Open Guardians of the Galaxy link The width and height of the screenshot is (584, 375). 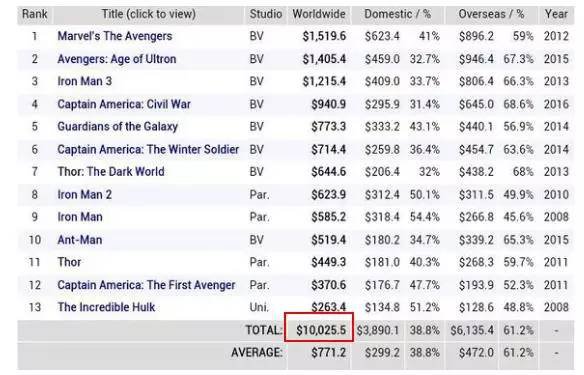click(x=117, y=127)
